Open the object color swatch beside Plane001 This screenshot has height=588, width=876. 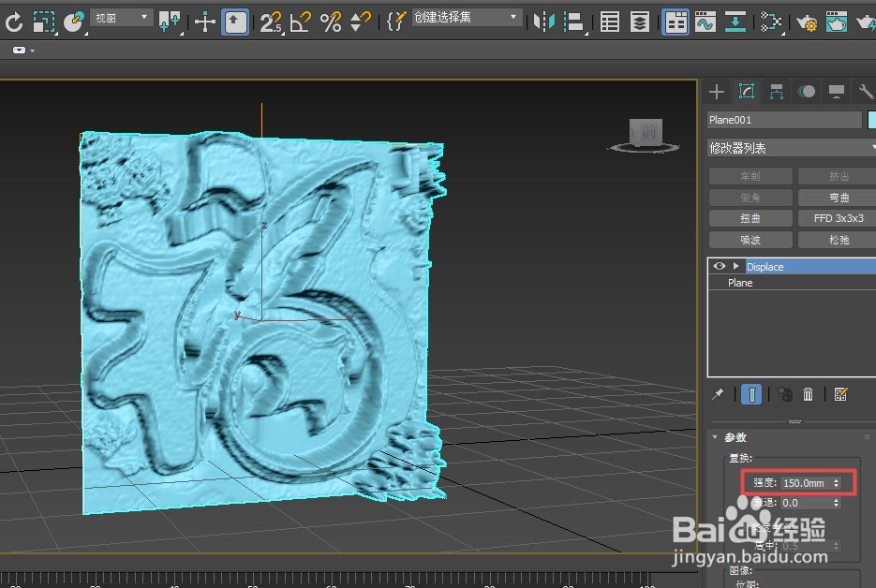coord(871,120)
